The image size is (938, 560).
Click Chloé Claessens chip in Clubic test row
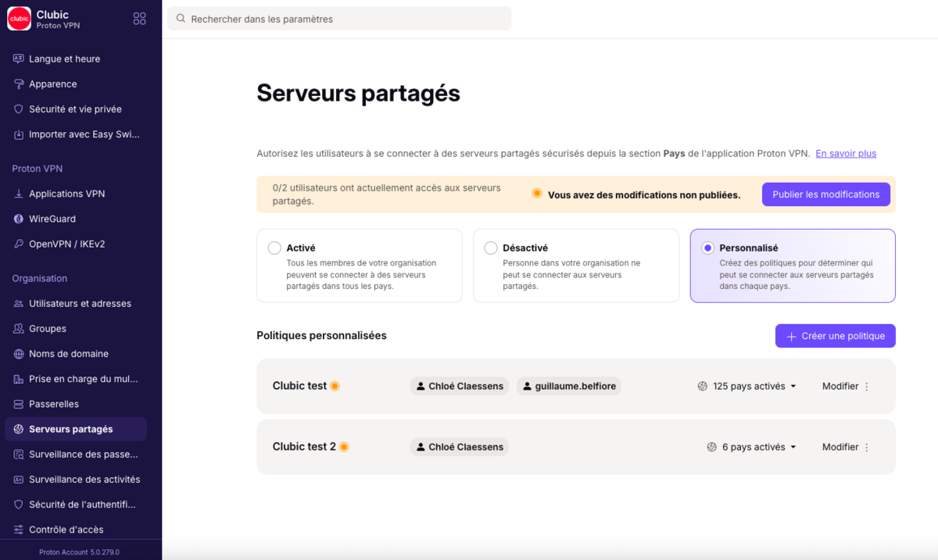coord(460,386)
